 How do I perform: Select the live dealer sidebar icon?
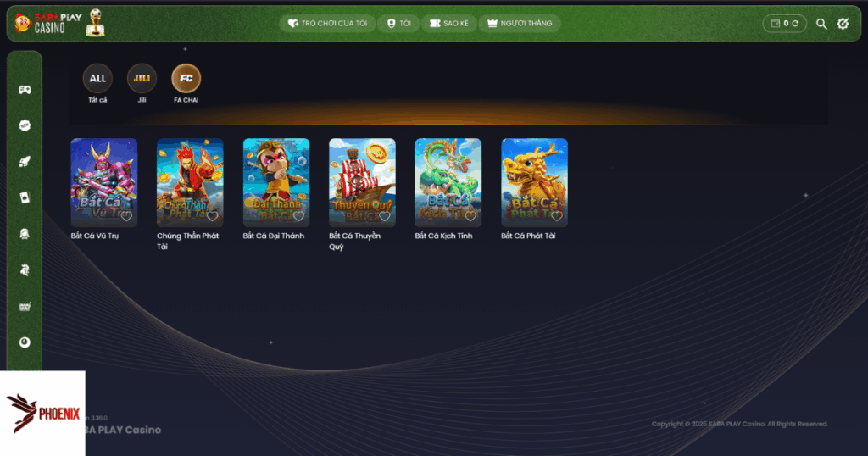click(25, 234)
